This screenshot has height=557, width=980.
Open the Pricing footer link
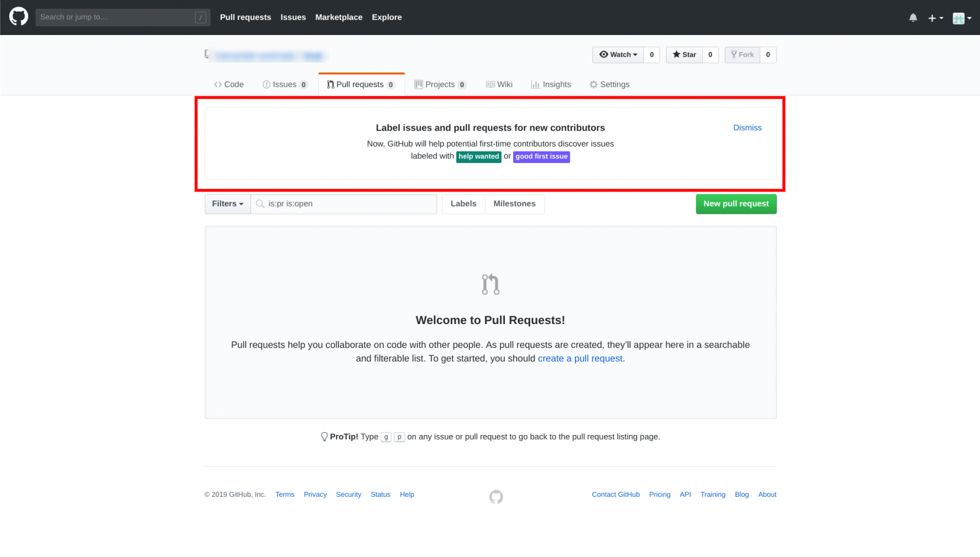(x=660, y=495)
